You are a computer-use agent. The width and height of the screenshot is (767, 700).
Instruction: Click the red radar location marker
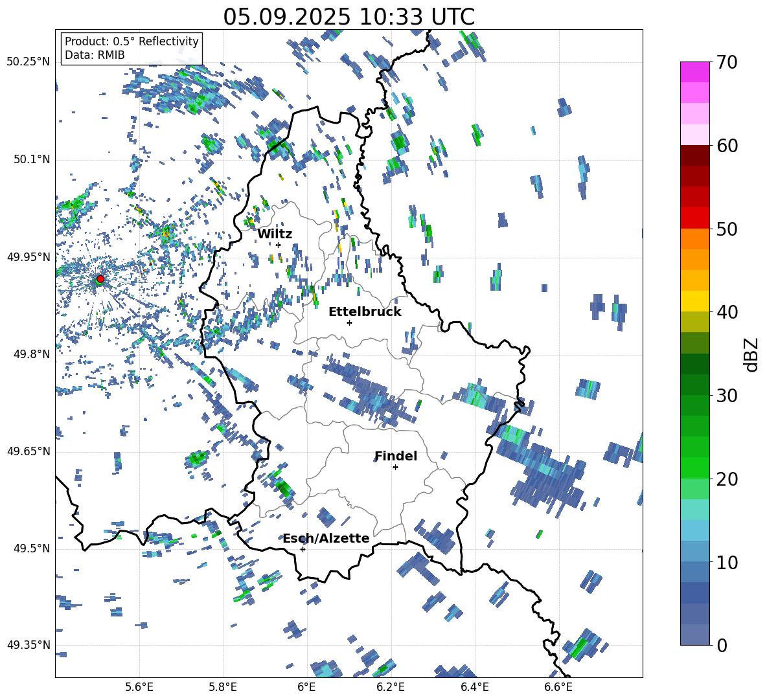100,279
